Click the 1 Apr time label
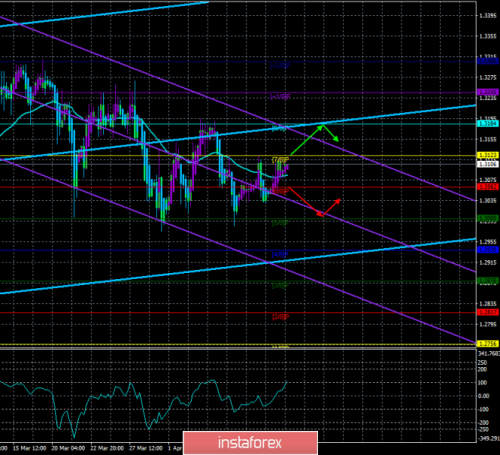Screen dimensions: 500x455 click(175, 448)
